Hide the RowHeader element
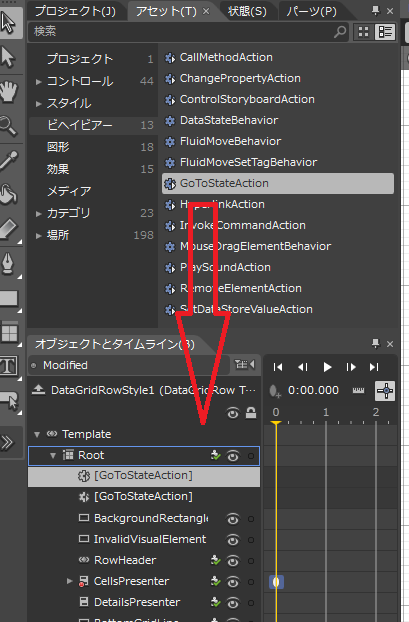The height and width of the screenshot is (622, 409). (233, 561)
